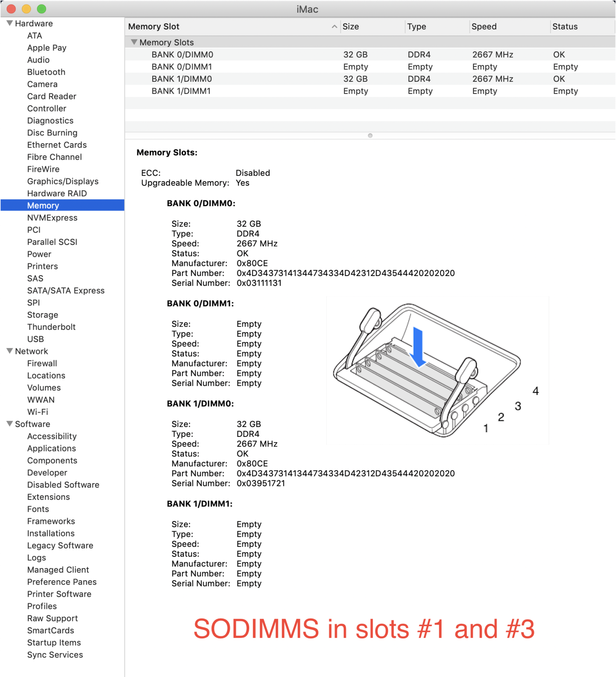Open NVMExpress in the sidebar
Image resolution: width=616 pixels, height=677 pixels.
(x=52, y=218)
